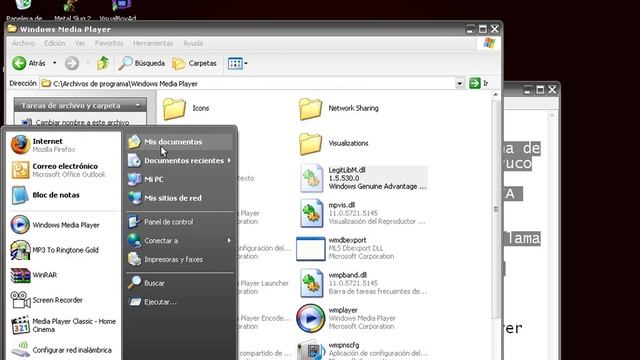This screenshot has width=640, height=360.
Task: Open VisualBoyAdvance desktop shortcut
Action: tap(118, 10)
